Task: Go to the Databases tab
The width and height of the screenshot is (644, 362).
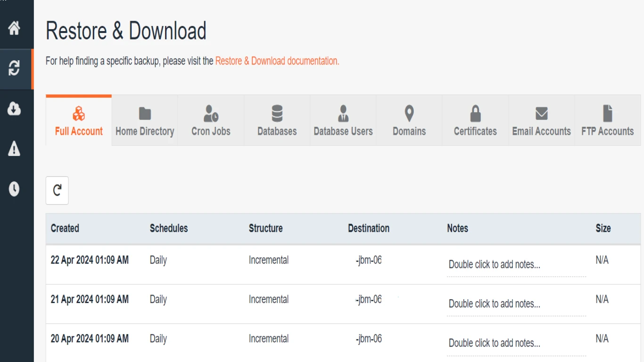Action: pos(277,121)
